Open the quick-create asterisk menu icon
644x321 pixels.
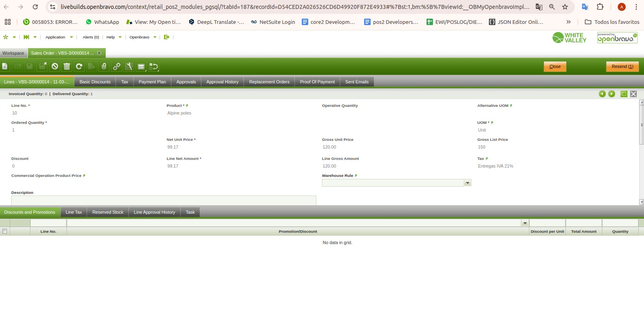click(6, 37)
